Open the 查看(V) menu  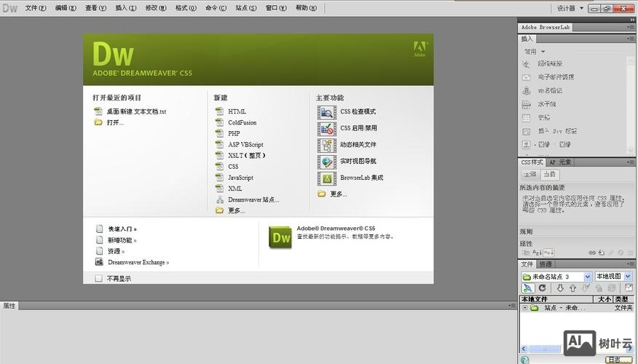[x=95, y=8]
